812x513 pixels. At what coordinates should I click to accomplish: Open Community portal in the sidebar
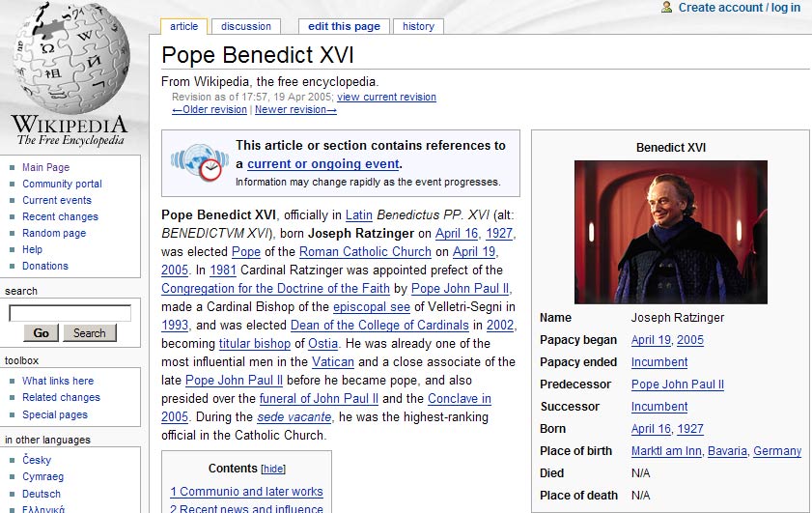coord(62,184)
